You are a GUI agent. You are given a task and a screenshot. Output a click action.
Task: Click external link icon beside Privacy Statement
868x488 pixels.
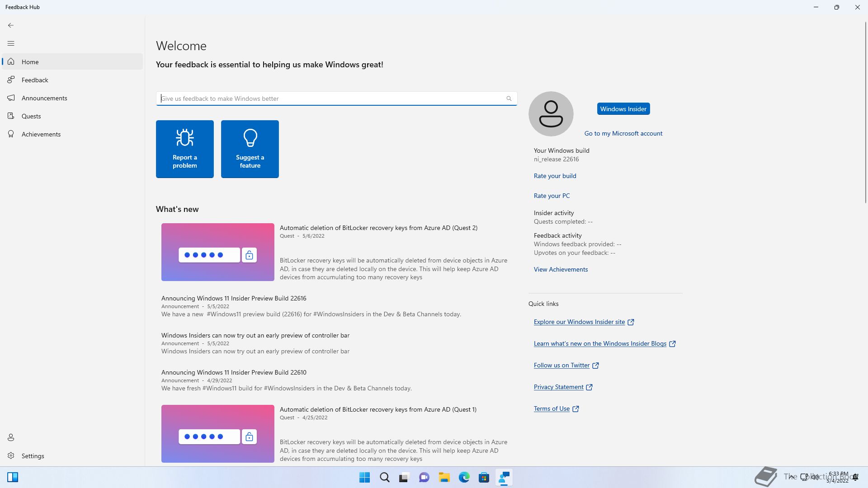coord(590,387)
